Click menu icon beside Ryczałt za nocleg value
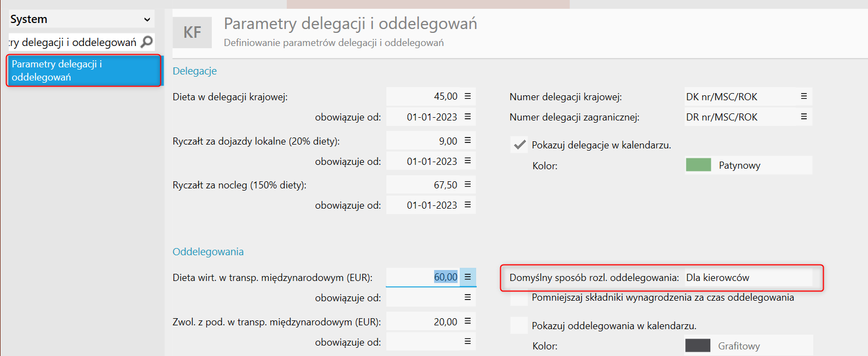 (468, 185)
